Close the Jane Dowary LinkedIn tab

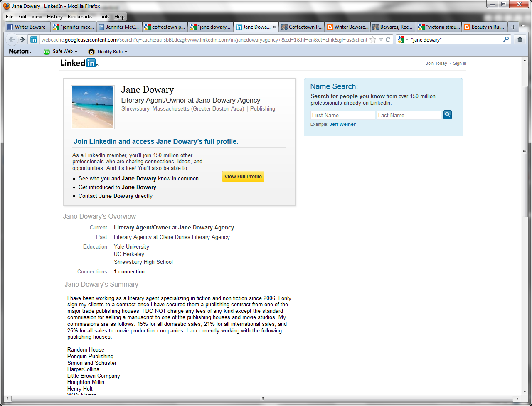pos(274,27)
